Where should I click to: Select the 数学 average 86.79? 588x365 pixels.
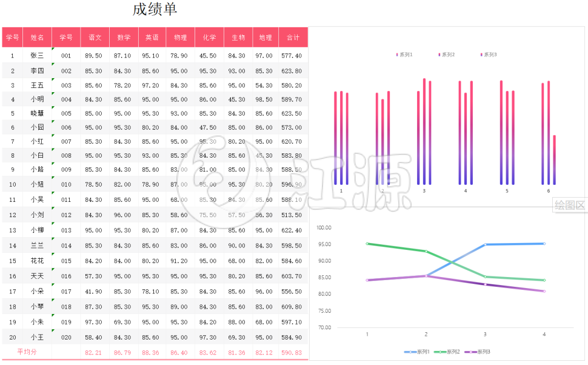pos(122,353)
